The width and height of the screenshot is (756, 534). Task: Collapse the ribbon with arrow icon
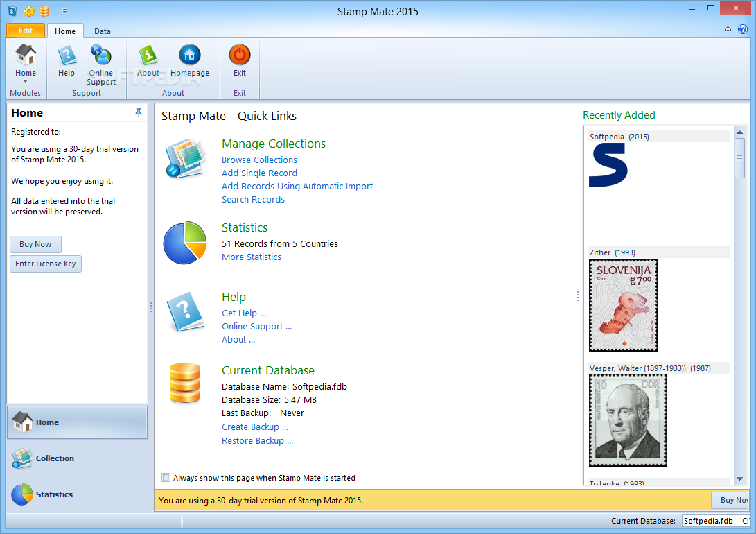(728, 29)
